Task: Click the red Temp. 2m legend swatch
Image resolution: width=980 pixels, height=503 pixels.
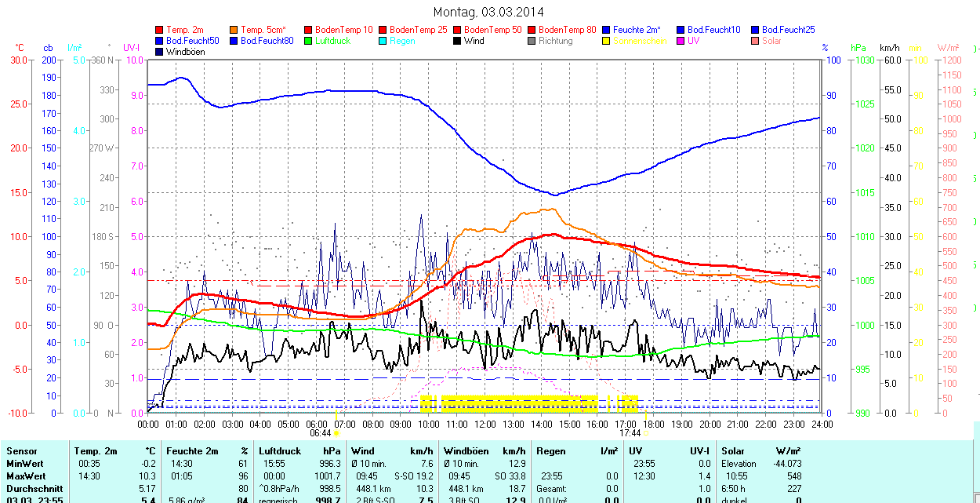Action: click(160, 30)
